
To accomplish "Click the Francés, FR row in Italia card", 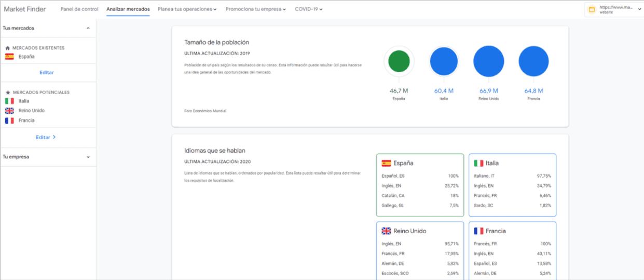I will [512, 196].
